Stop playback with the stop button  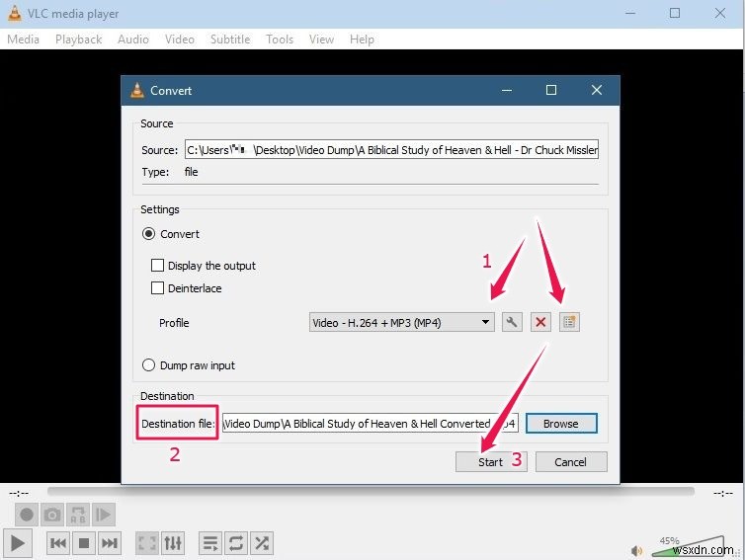coord(84,543)
